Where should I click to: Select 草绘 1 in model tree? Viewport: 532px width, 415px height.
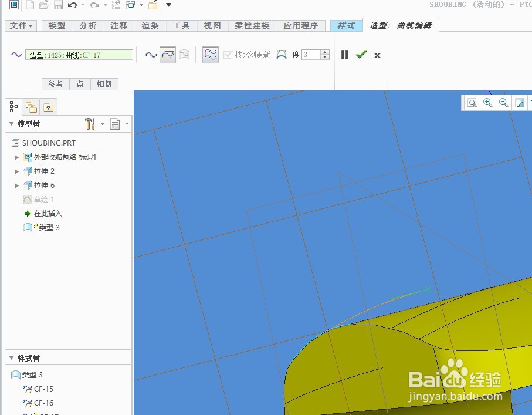tap(38, 200)
